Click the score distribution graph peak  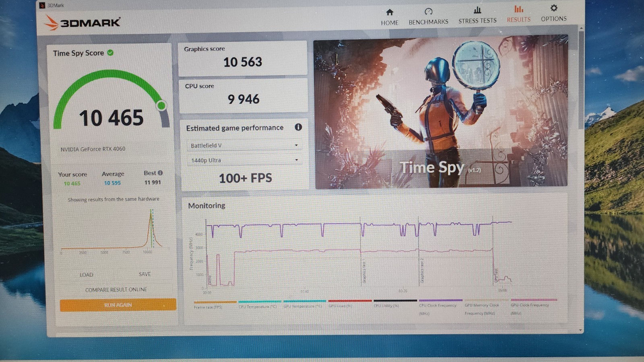pyautogui.click(x=151, y=213)
